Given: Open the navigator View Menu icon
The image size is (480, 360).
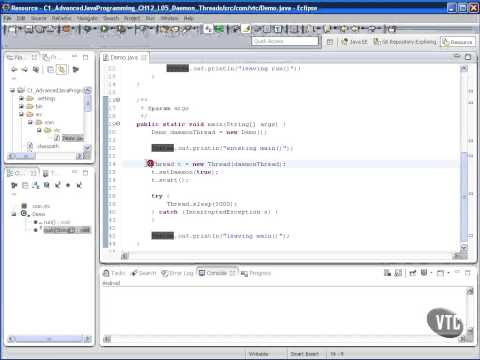Looking at the screenshot, I should [76, 69].
